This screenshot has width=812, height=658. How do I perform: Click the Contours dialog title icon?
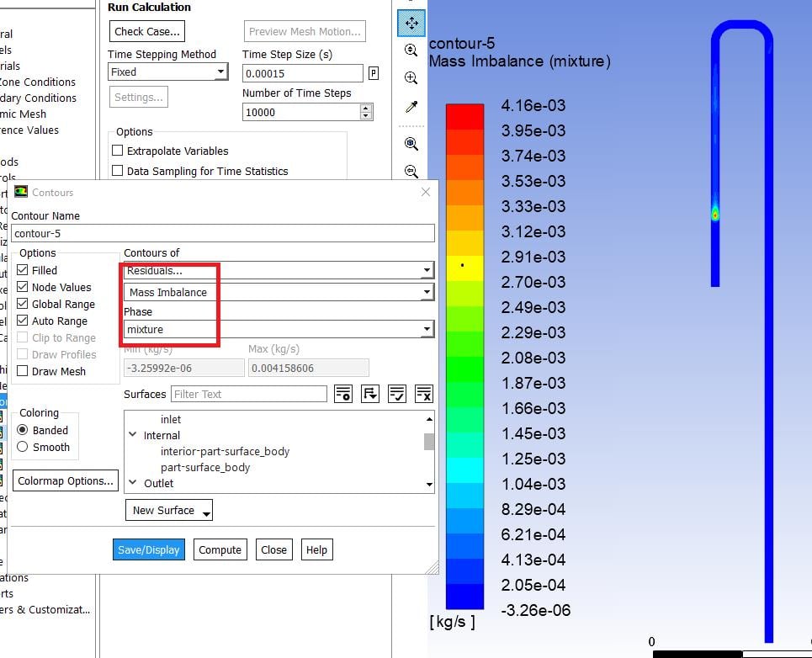pyautogui.click(x=21, y=192)
